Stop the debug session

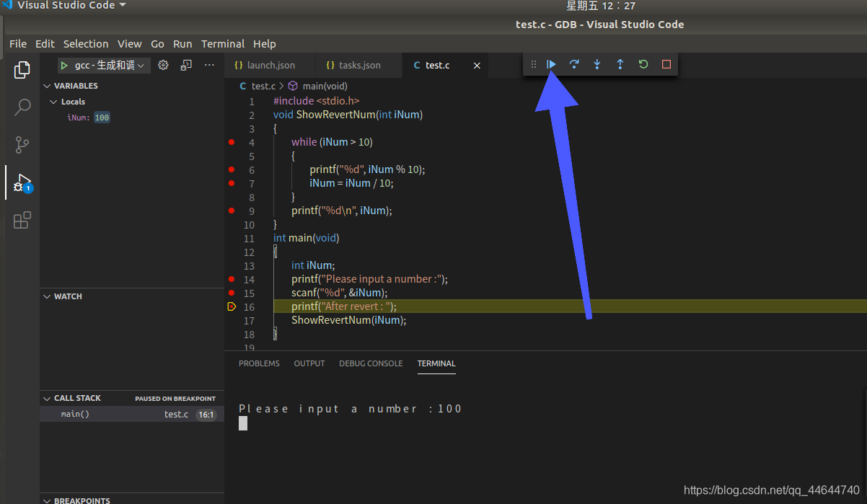click(x=666, y=64)
